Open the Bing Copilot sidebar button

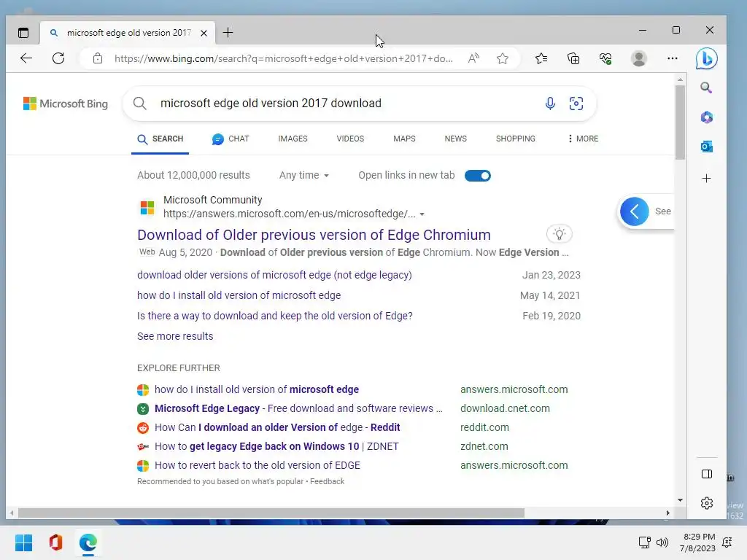click(706, 58)
